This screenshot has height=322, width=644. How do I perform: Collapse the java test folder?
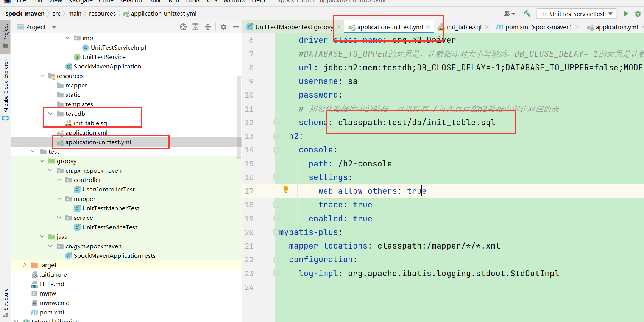[x=42, y=236]
